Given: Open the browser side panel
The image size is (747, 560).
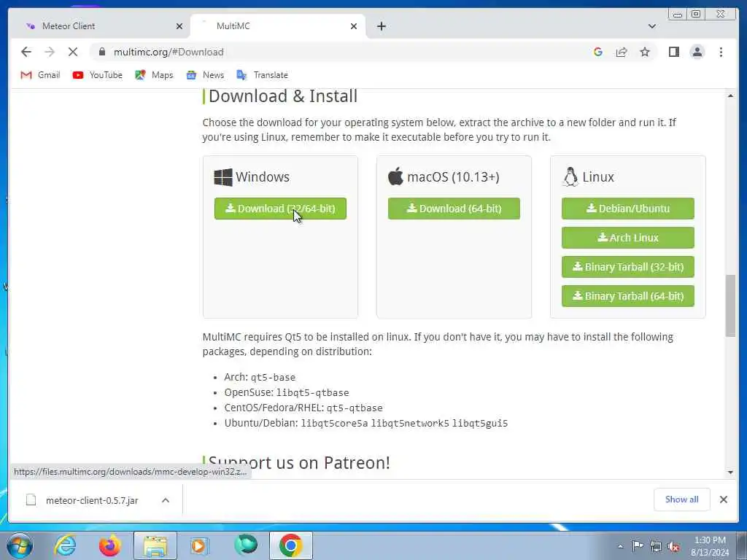Looking at the screenshot, I should pos(673,52).
